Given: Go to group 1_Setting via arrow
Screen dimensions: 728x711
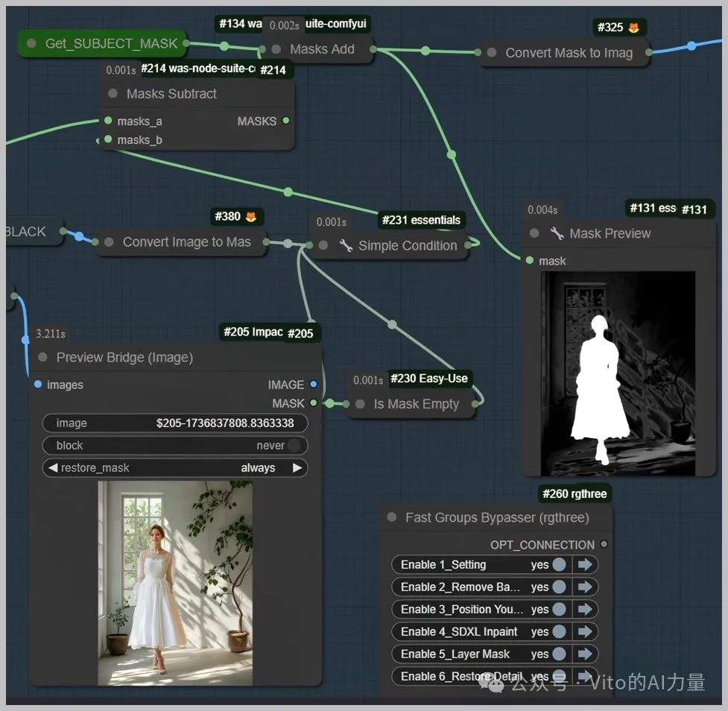Looking at the screenshot, I should [585, 564].
